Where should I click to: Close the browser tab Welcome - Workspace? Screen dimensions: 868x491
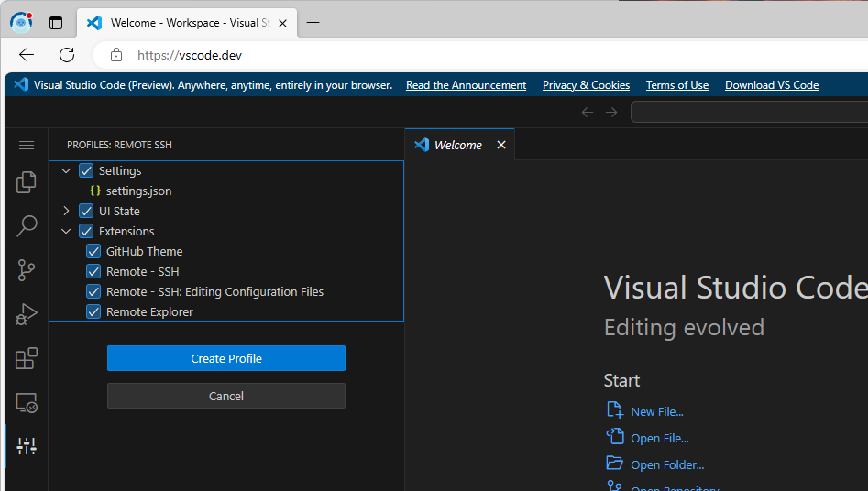[282, 23]
